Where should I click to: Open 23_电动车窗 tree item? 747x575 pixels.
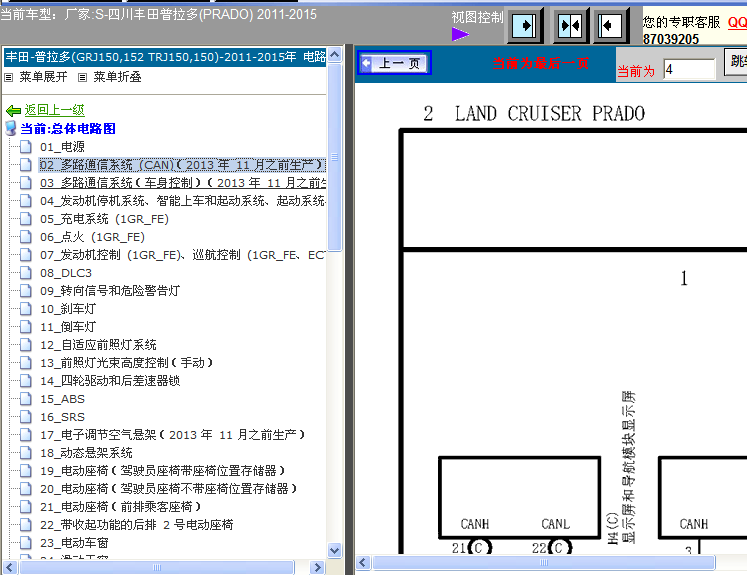pyautogui.click(x=74, y=543)
